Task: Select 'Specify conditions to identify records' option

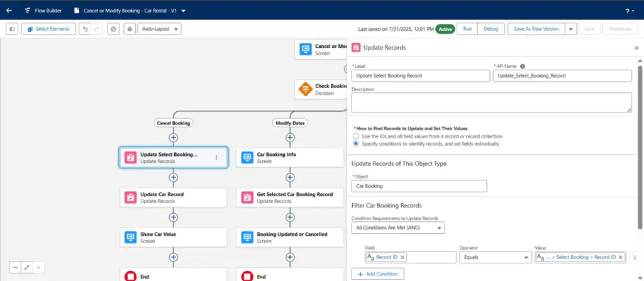Action: pos(356,144)
